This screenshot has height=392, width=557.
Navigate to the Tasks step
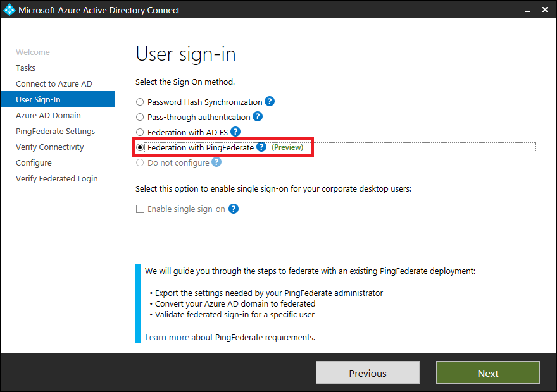tap(25, 68)
